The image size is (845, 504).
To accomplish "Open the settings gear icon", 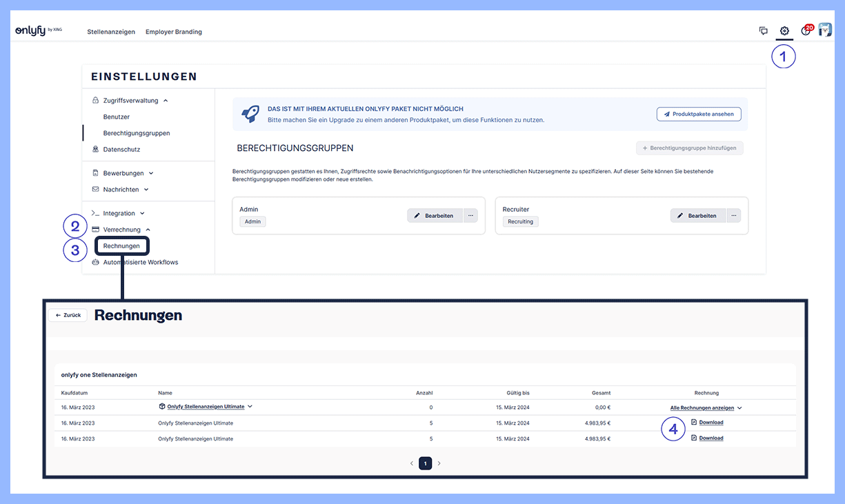I will [x=784, y=31].
